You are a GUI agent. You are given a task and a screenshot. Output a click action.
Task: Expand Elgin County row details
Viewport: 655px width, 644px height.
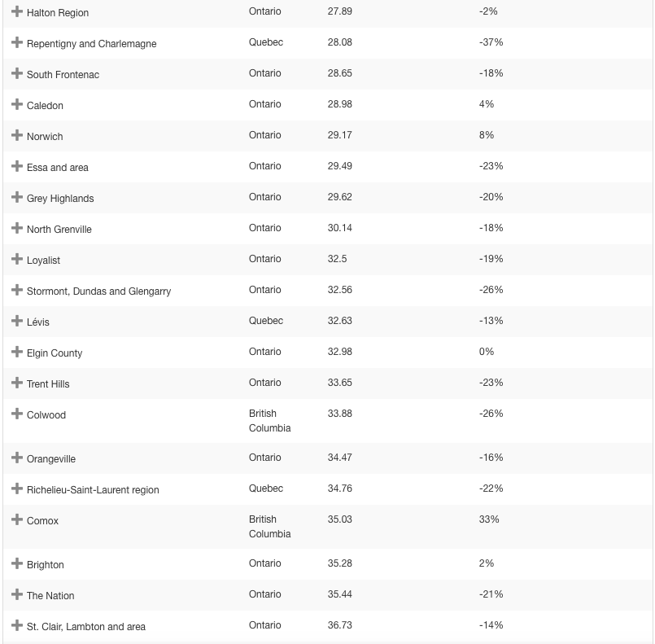pos(17,352)
